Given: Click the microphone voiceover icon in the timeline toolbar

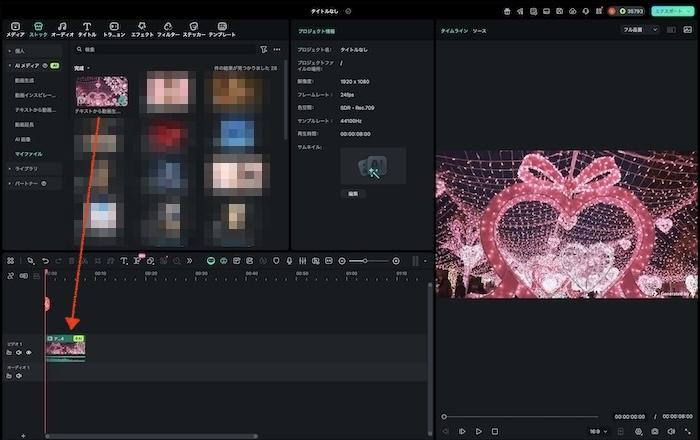Looking at the screenshot, I should coord(289,261).
